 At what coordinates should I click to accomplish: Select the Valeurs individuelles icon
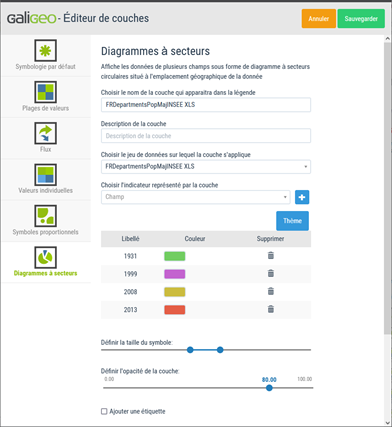[46, 175]
